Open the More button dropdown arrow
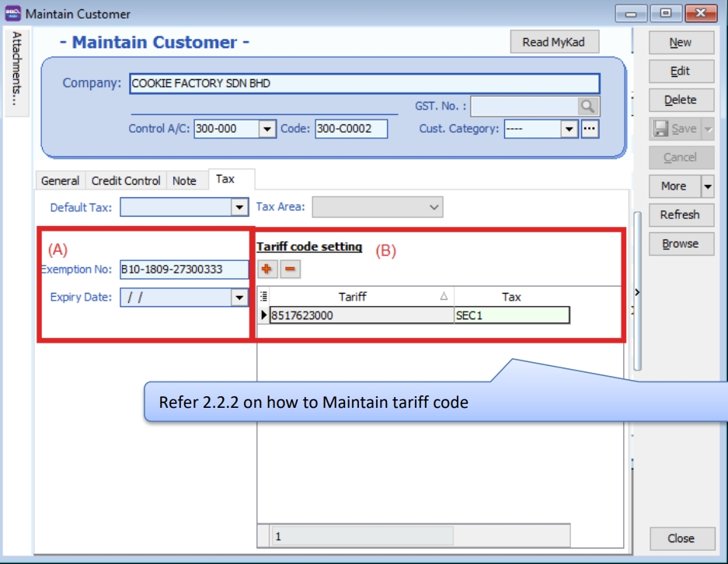 pos(707,186)
